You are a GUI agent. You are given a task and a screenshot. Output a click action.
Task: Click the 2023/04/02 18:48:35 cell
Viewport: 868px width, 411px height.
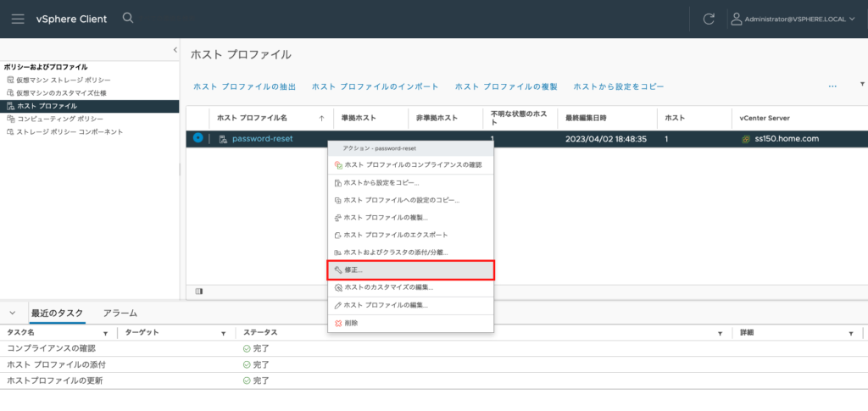[x=605, y=139]
